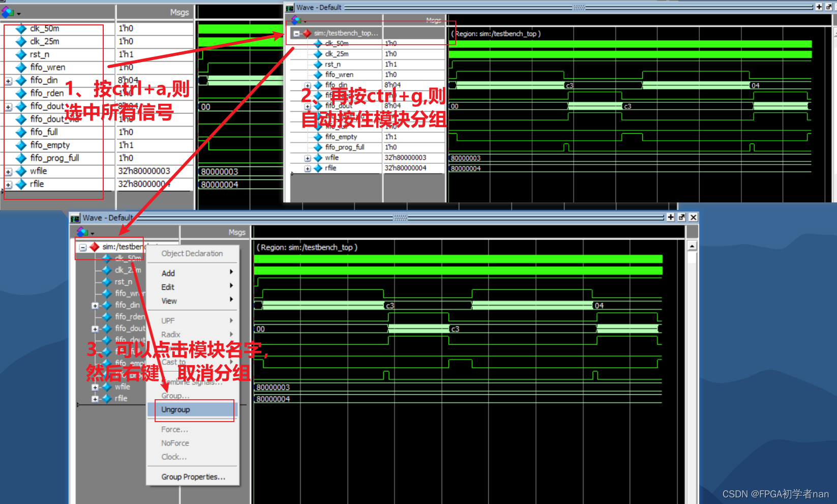Viewport: 837px width, 504px height.
Task: Select fifo_full signal icon in top-left list
Action: pos(21,132)
